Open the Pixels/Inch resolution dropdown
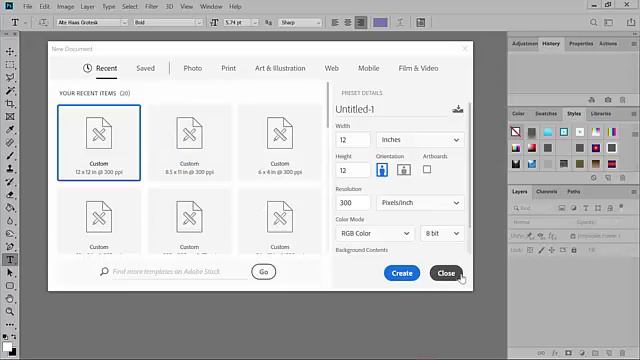 click(x=420, y=203)
